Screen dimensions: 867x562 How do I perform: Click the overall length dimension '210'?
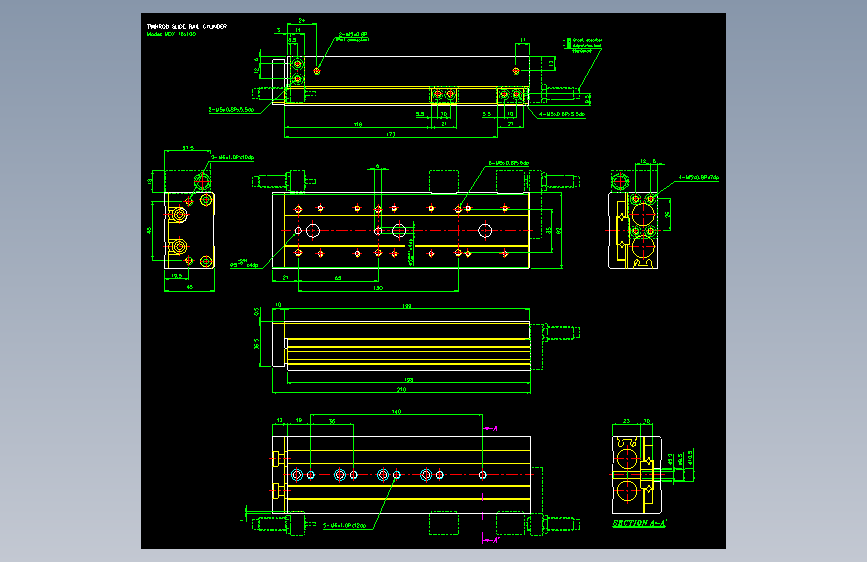[x=401, y=389]
